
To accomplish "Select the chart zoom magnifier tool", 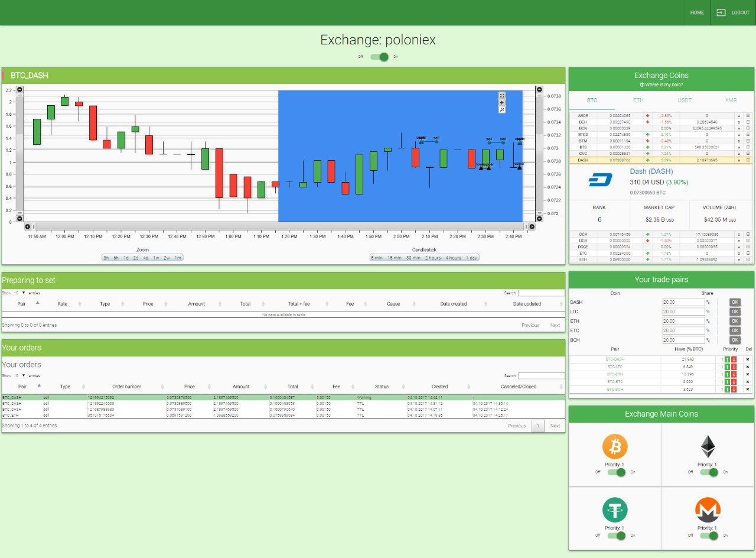I will pyautogui.click(x=502, y=110).
